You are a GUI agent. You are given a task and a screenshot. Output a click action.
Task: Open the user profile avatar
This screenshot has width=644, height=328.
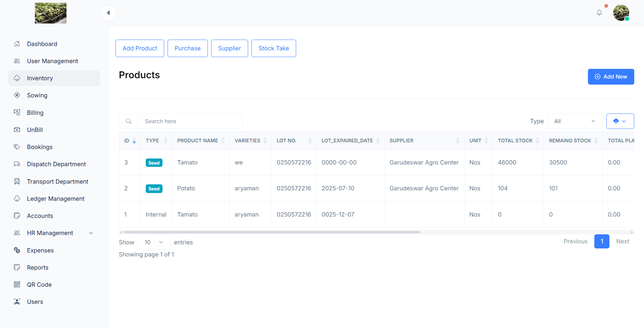point(620,13)
